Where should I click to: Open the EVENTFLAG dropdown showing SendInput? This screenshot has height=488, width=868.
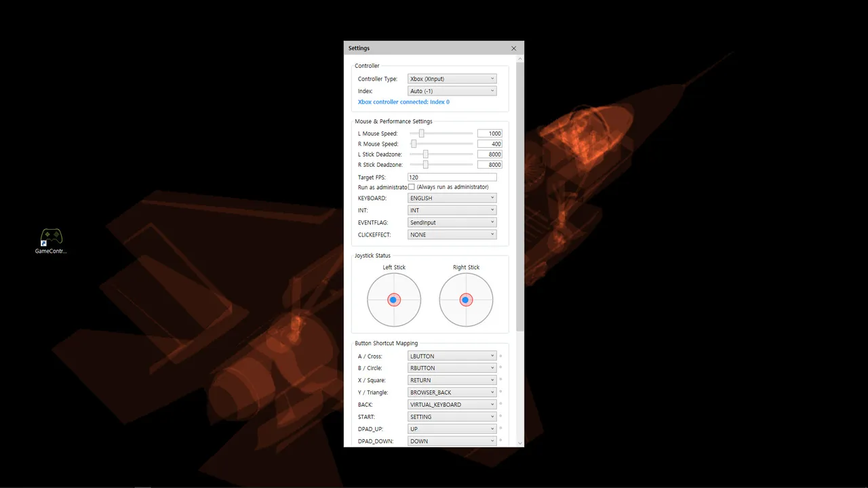pyautogui.click(x=452, y=222)
